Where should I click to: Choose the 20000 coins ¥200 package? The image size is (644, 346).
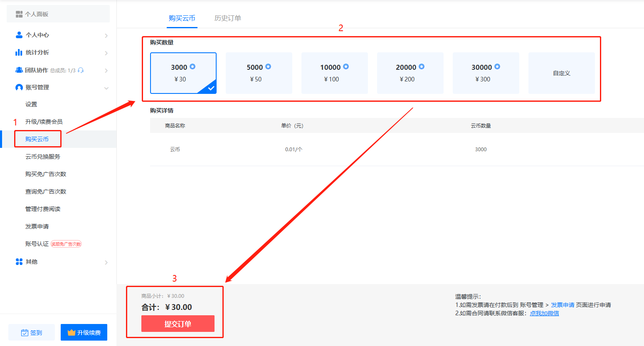pyautogui.click(x=410, y=73)
